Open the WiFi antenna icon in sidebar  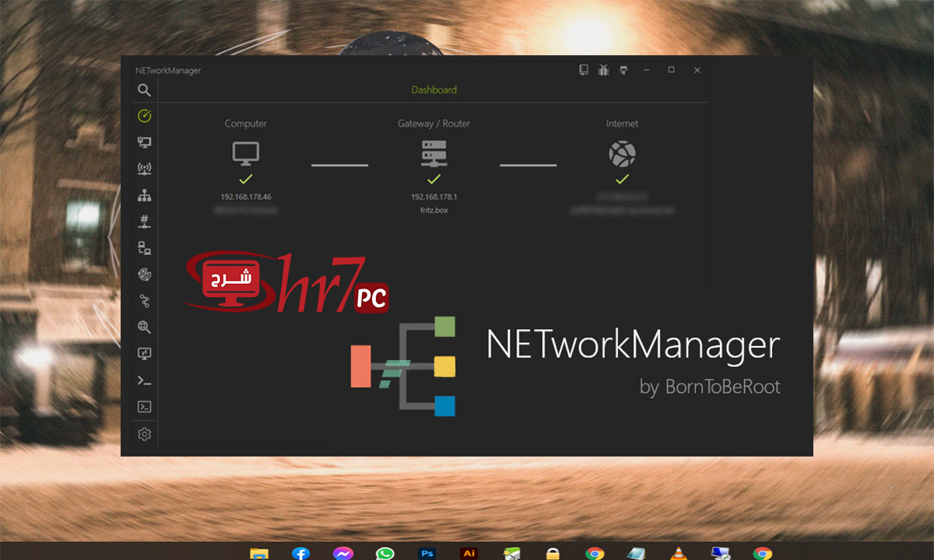(144, 169)
